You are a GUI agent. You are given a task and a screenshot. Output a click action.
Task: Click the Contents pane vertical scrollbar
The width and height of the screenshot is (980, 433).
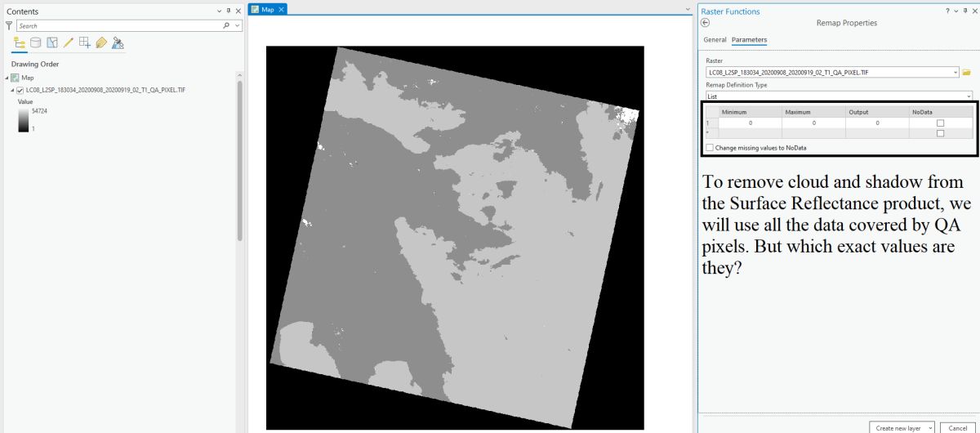click(239, 159)
